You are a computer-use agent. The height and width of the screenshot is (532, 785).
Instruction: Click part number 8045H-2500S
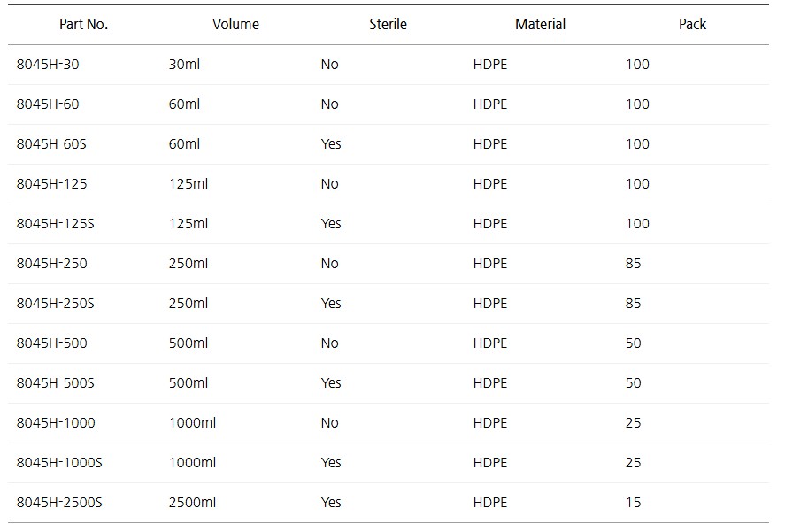click(x=59, y=503)
